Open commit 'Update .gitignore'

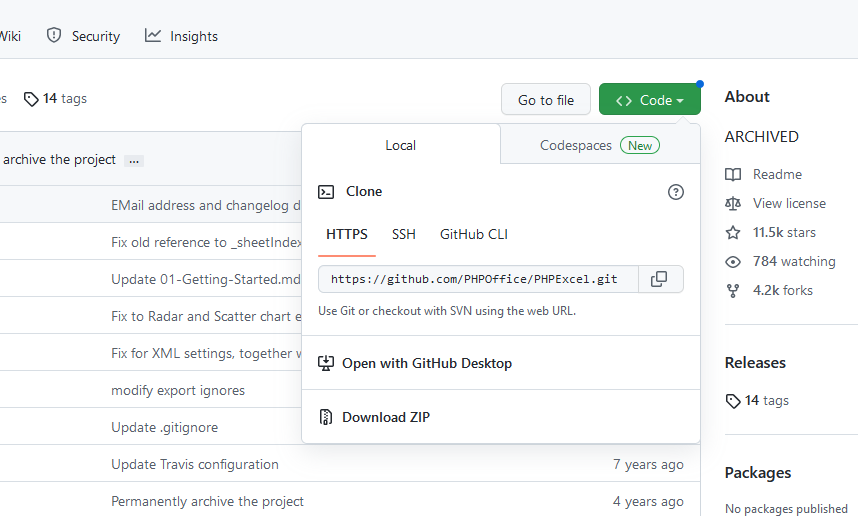tap(164, 427)
